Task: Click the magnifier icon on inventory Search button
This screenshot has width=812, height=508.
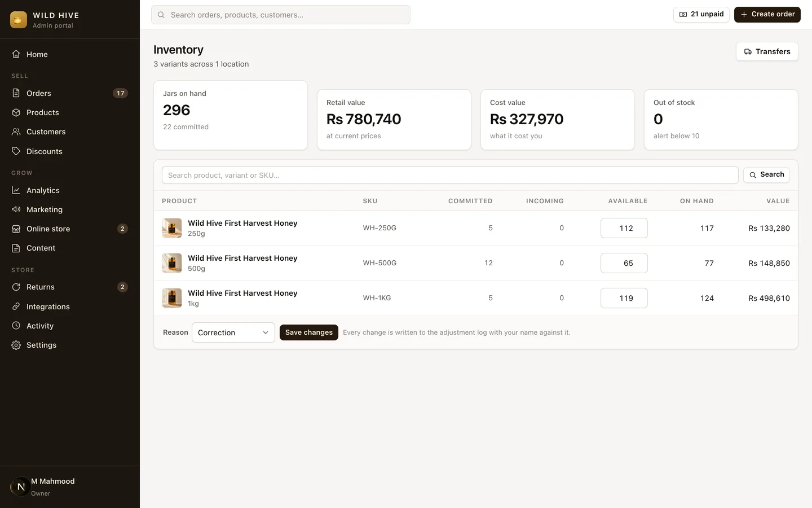Action: pyautogui.click(x=753, y=175)
